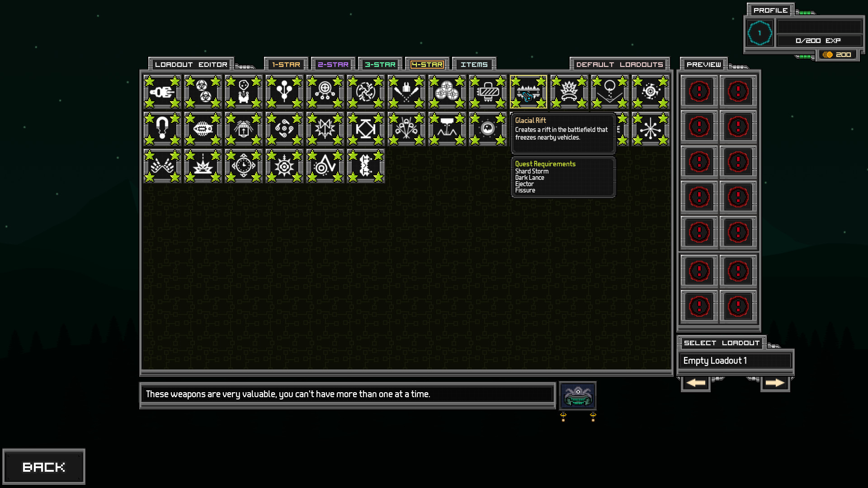
Task: Select the spiral with zigzag line weapon
Action: click(x=325, y=166)
